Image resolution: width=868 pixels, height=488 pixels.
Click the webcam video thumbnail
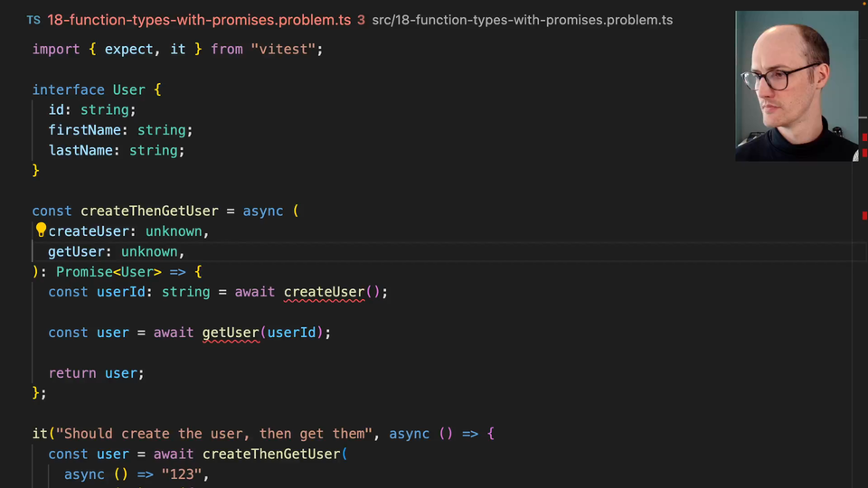coord(796,86)
